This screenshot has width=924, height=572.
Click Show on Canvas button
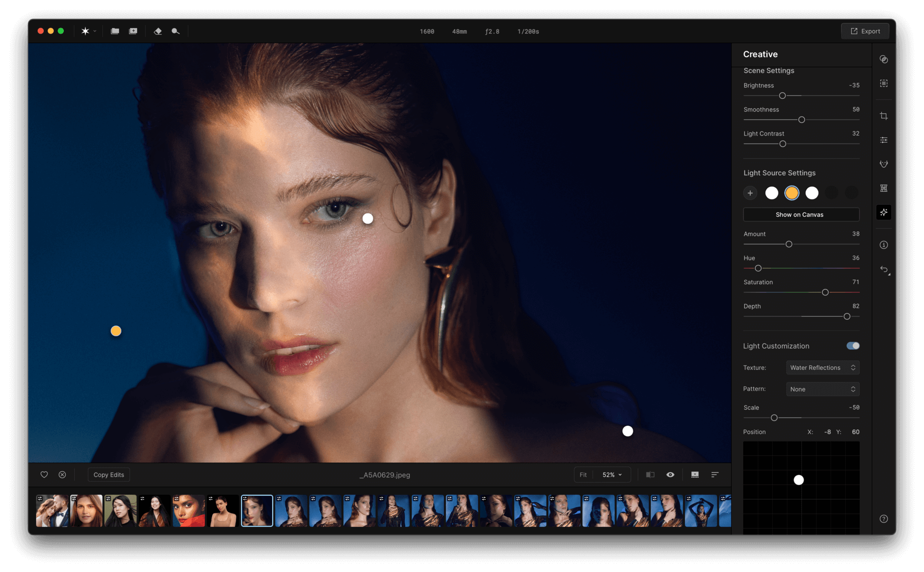[x=801, y=215]
